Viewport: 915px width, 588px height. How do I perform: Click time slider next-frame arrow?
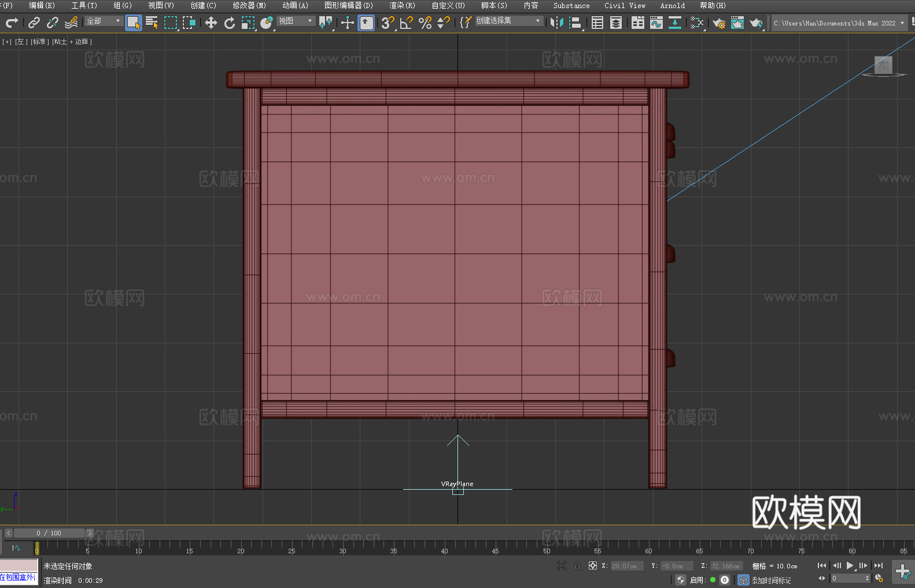(x=90, y=533)
